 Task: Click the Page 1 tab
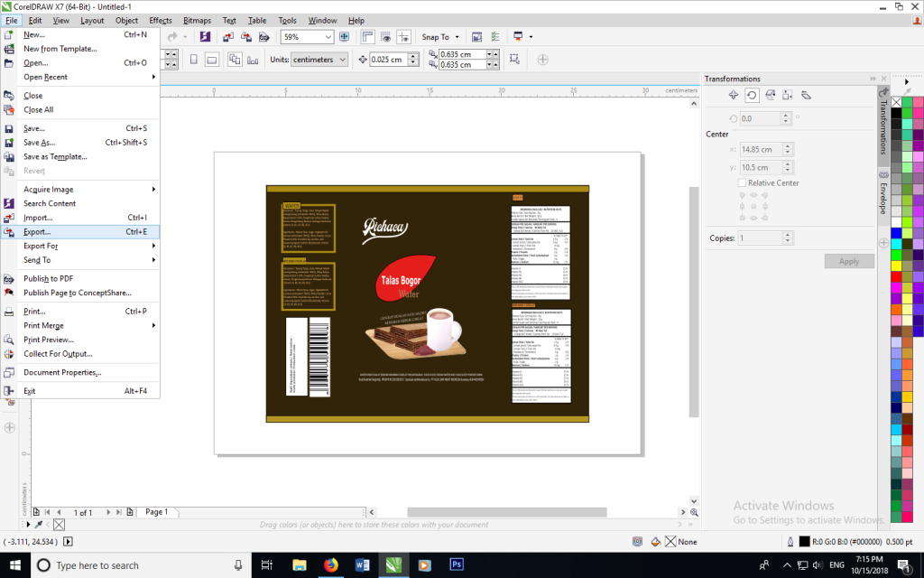[x=157, y=512]
